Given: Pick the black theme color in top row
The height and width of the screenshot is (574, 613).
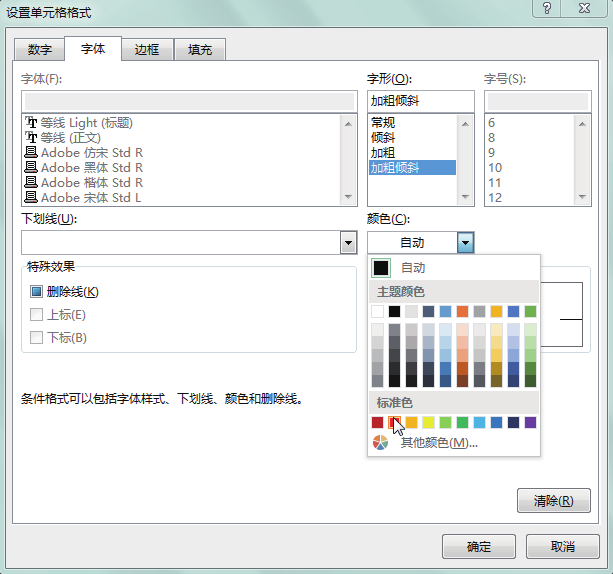Looking at the screenshot, I should tap(394, 312).
